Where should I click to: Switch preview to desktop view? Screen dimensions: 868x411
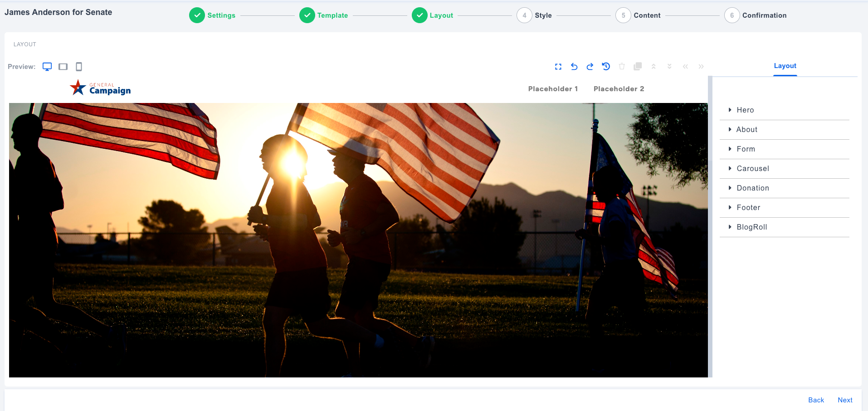(47, 66)
